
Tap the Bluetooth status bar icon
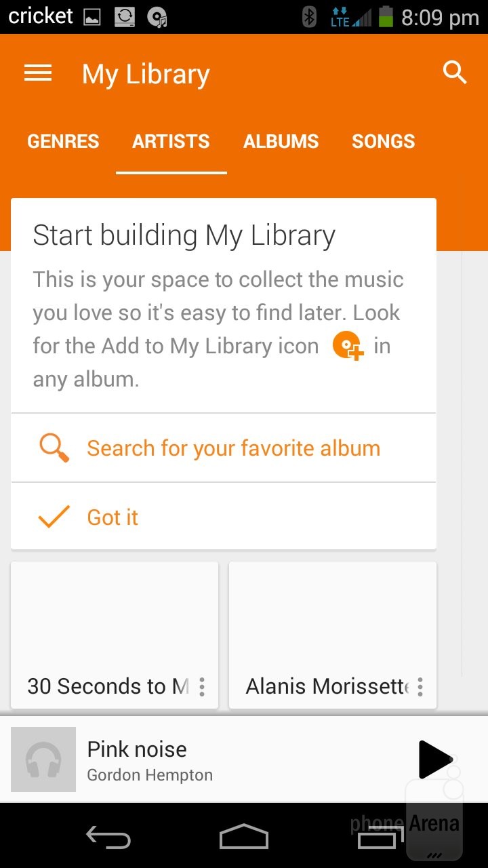pos(309,17)
